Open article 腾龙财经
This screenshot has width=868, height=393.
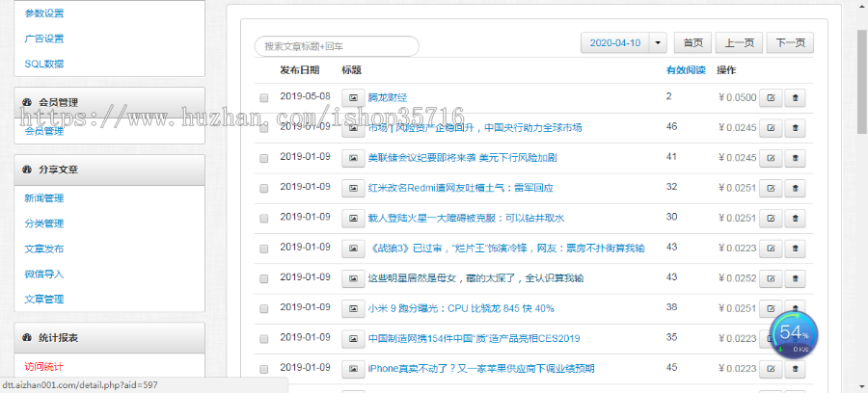(x=388, y=98)
